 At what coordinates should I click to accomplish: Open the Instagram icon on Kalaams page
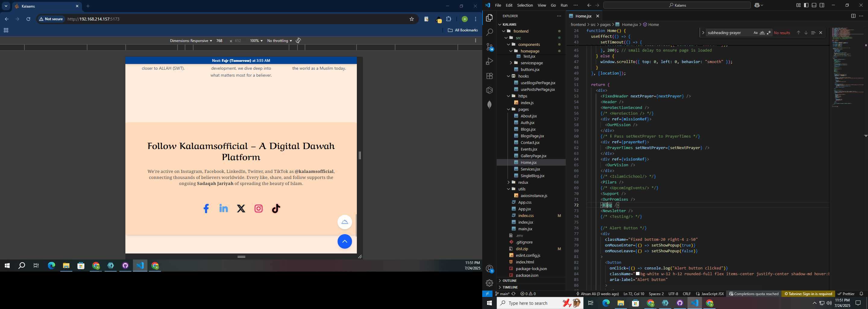(x=259, y=209)
